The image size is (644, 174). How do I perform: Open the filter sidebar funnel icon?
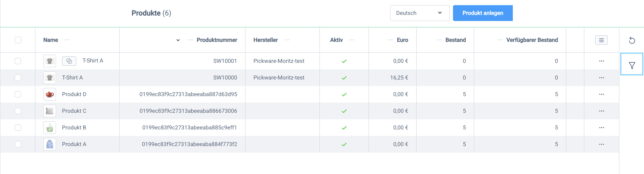point(632,65)
